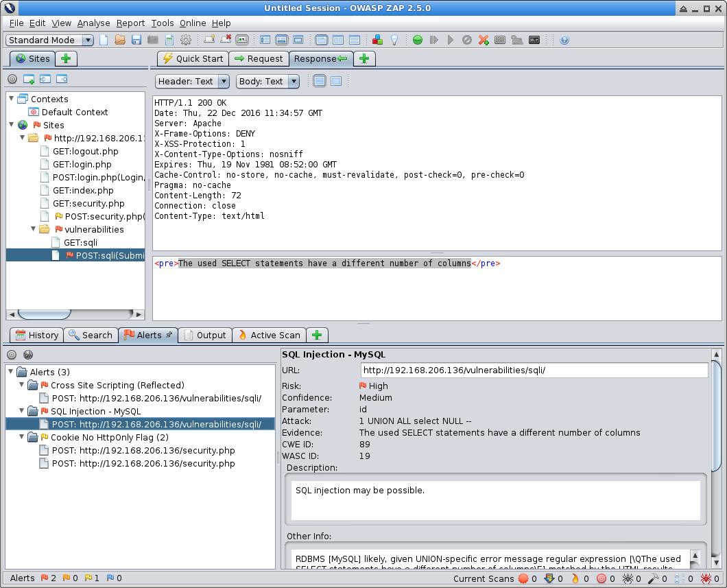Collapse the vulnerabilities folder node
The image size is (727, 588).
tap(34, 228)
